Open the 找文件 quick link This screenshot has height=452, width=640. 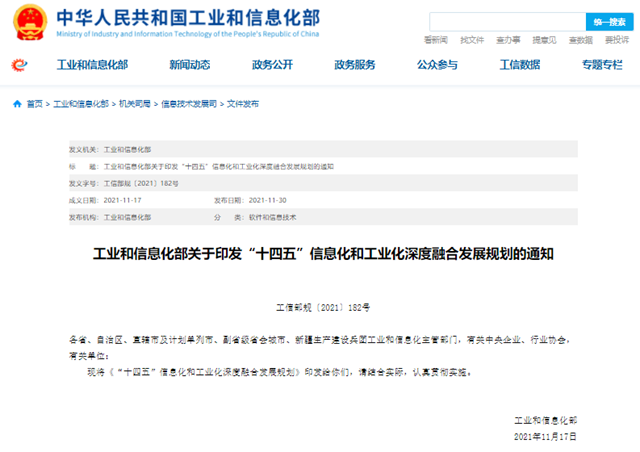(x=472, y=40)
